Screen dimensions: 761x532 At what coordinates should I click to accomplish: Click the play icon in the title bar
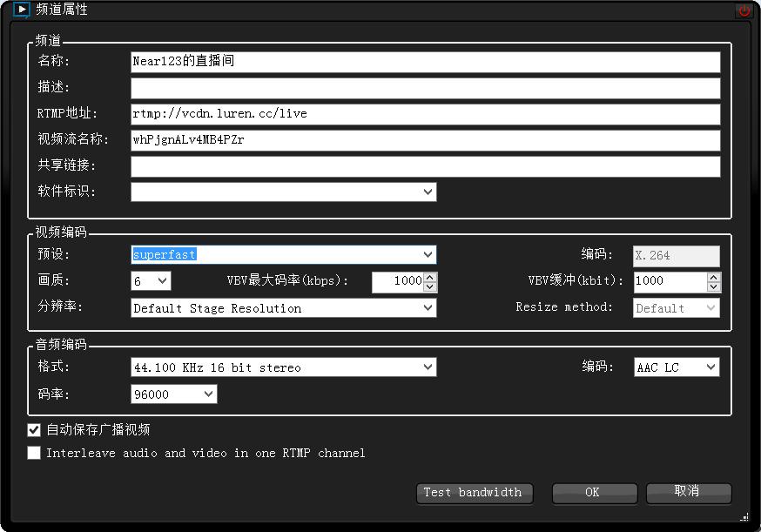point(21,10)
